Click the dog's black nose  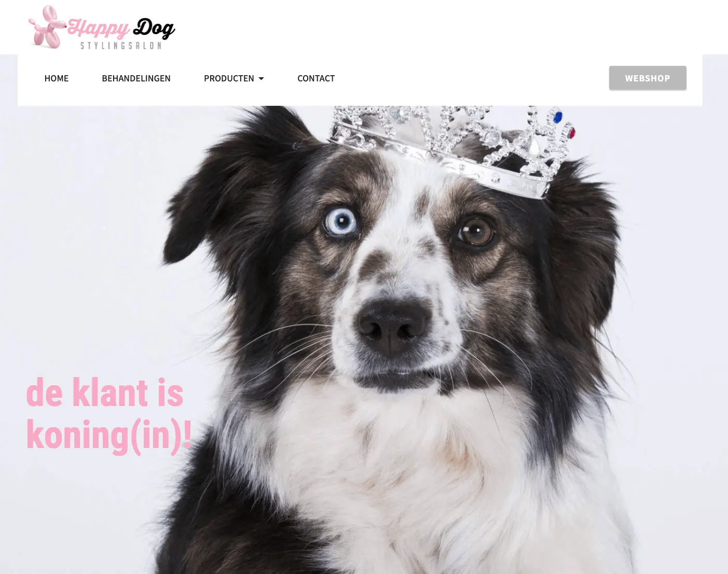(393, 326)
